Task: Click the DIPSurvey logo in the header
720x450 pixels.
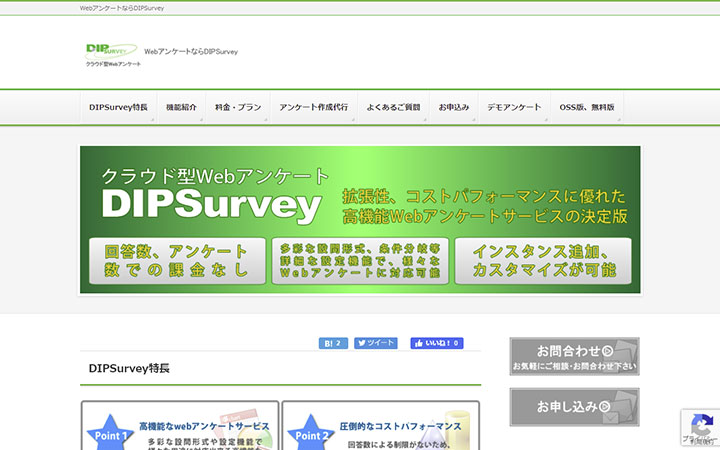Action: (112, 55)
